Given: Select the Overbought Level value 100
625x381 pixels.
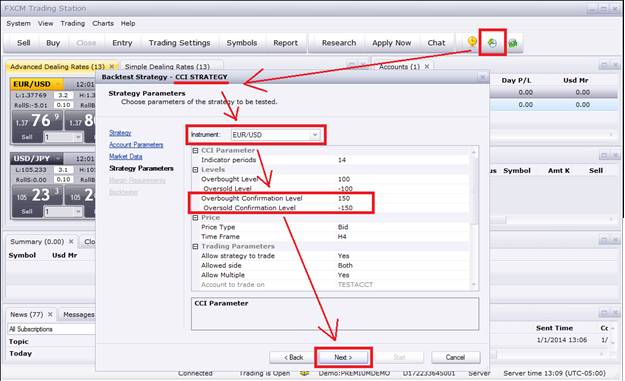Looking at the screenshot, I should pyautogui.click(x=344, y=179).
